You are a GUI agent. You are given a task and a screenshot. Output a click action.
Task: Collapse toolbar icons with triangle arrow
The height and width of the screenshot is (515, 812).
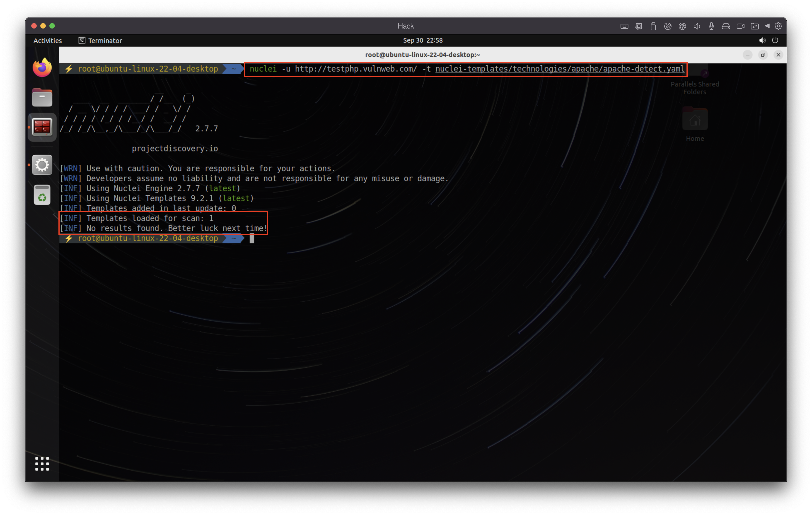pyautogui.click(x=767, y=26)
